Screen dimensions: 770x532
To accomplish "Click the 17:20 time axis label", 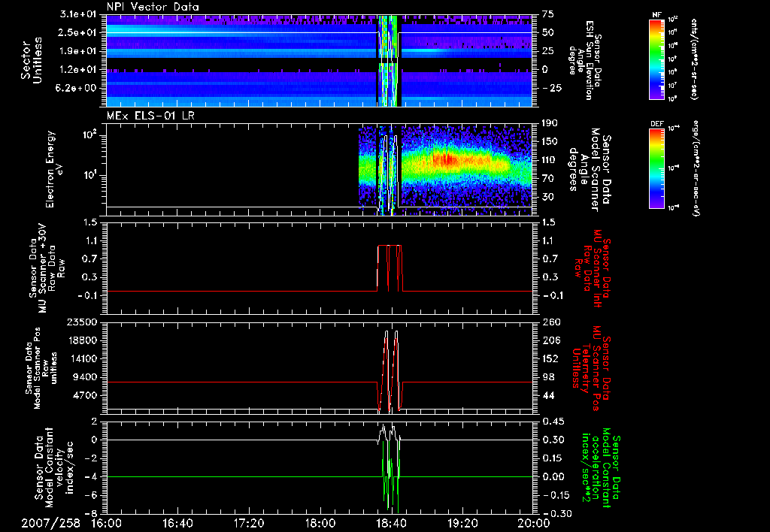I will point(249,523).
